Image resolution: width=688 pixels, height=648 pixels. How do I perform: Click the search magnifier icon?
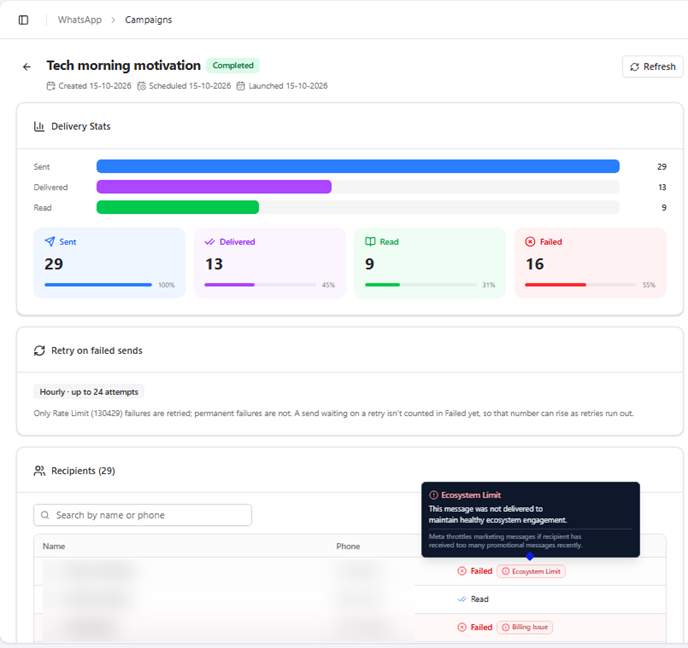point(45,515)
